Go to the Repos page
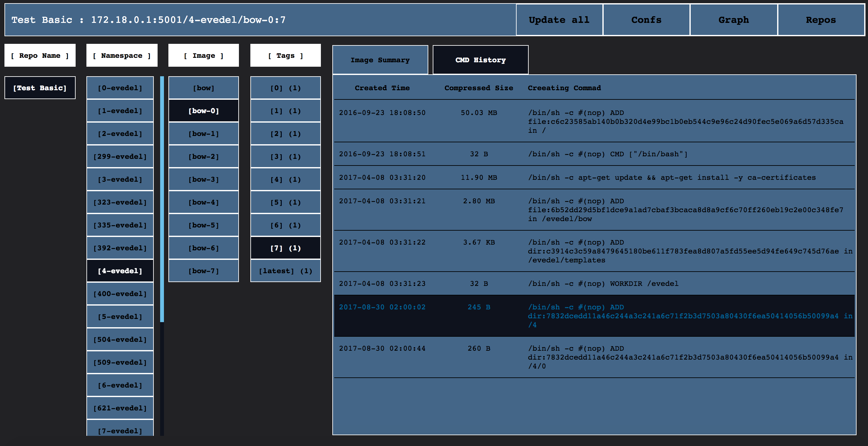Viewport: 868px width, 446px height. (820, 20)
